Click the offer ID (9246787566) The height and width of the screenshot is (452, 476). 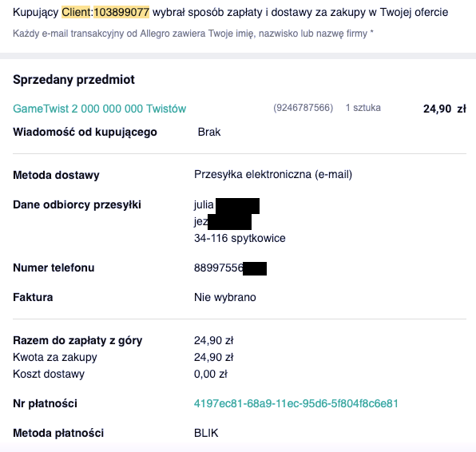coord(303,108)
